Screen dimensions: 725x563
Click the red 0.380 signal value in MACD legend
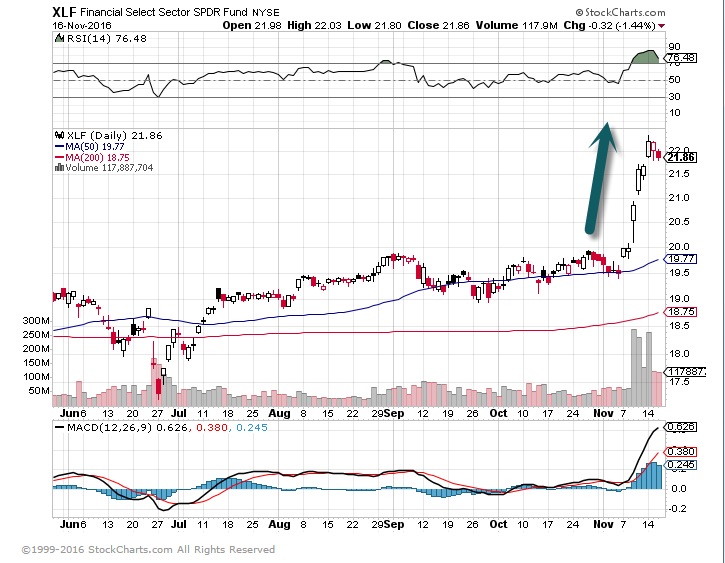pyautogui.click(x=212, y=428)
